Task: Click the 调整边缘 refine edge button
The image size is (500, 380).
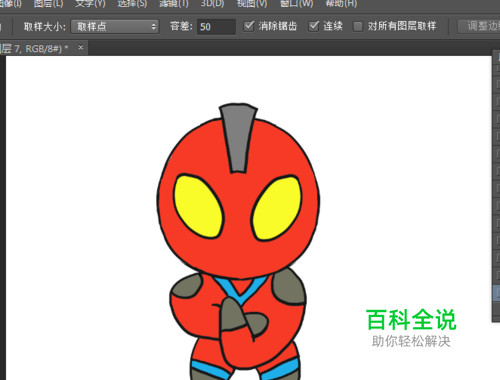Action: pyautogui.click(x=479, y=26)
